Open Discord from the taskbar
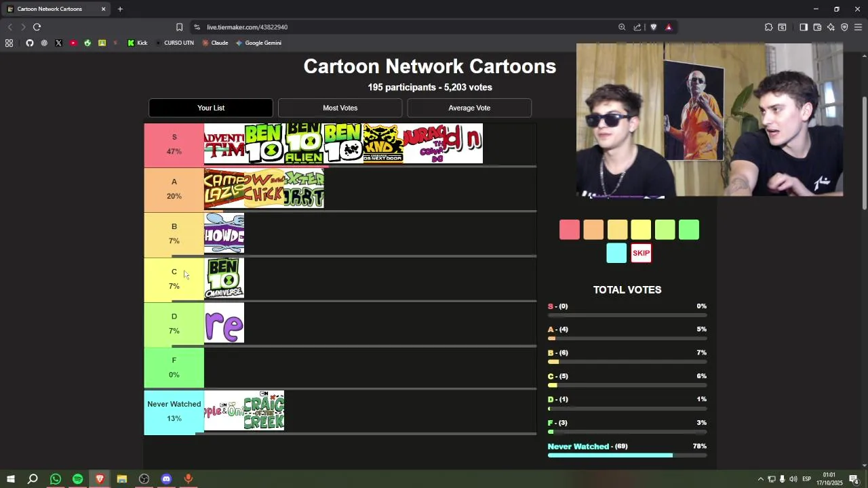Screen dimensions: 868x488 tap(166, 479)
